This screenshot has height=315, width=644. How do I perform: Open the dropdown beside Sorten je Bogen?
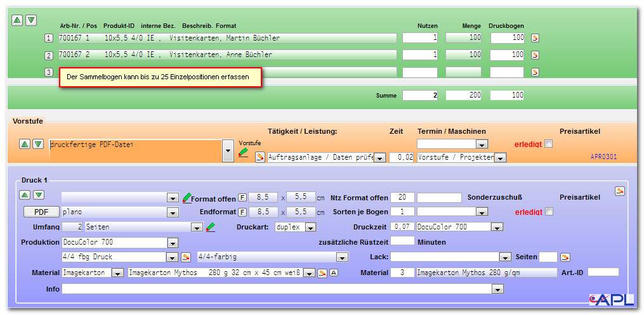[482, 212]
